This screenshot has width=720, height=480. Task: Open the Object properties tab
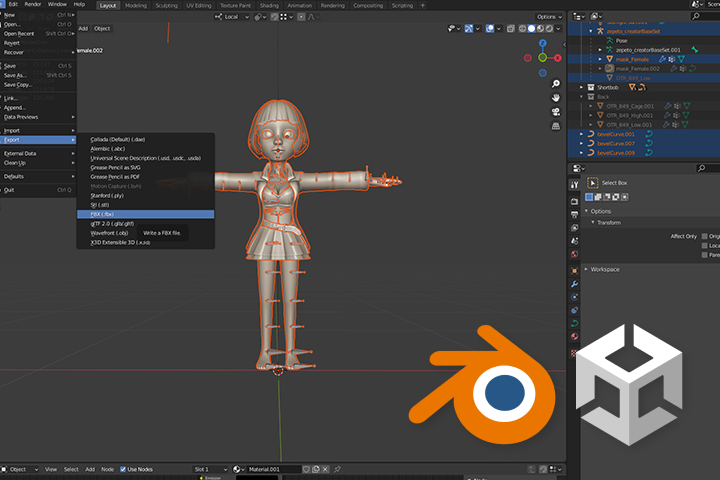574,271
